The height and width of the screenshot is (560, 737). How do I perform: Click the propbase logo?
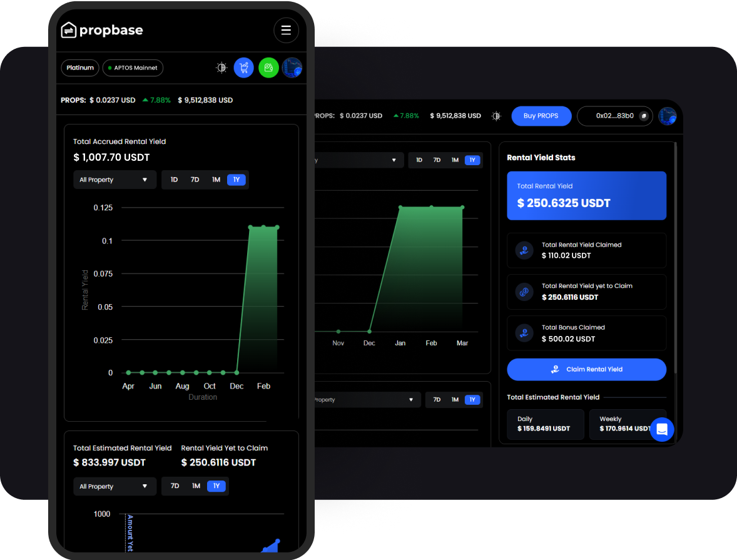click(x=102, y=30)
